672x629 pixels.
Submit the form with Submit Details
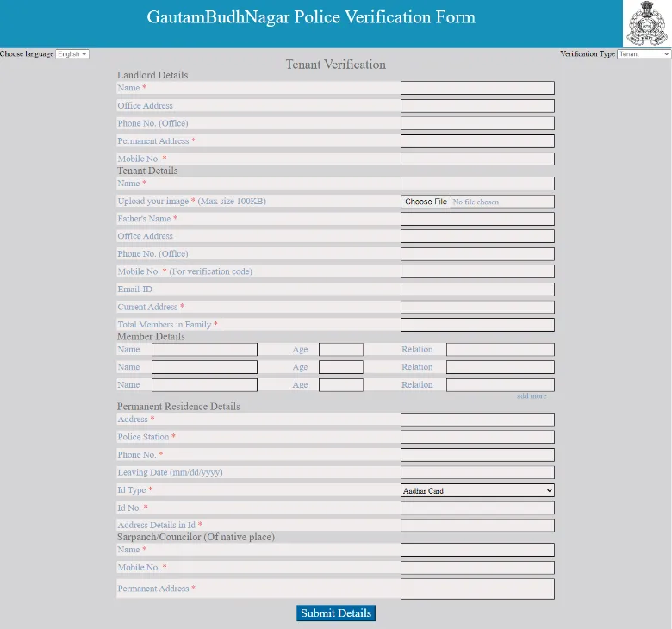(x=336, y=613)
